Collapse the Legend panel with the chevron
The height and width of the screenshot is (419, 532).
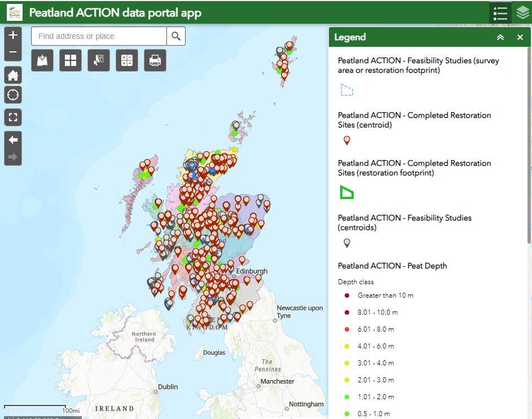coord(500,37)
